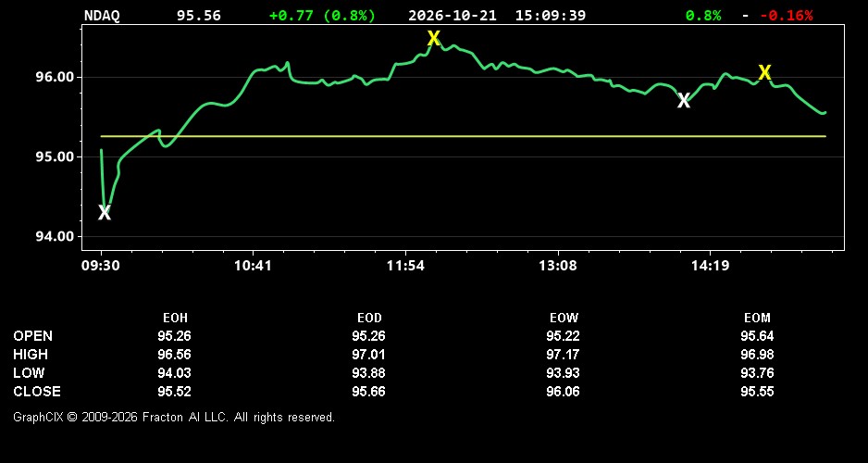
Task: Click the EOM high value 96.98
Action: [x=757, y=355]
